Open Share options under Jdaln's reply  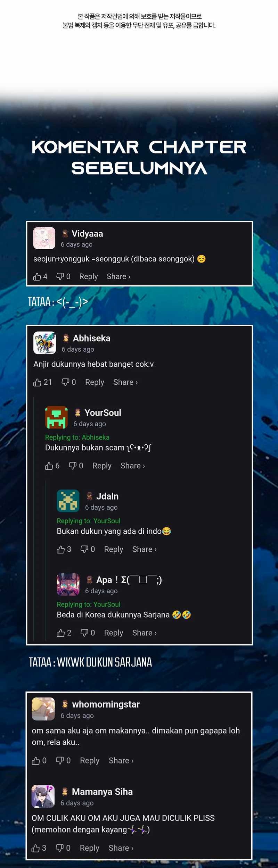[145, 549]
